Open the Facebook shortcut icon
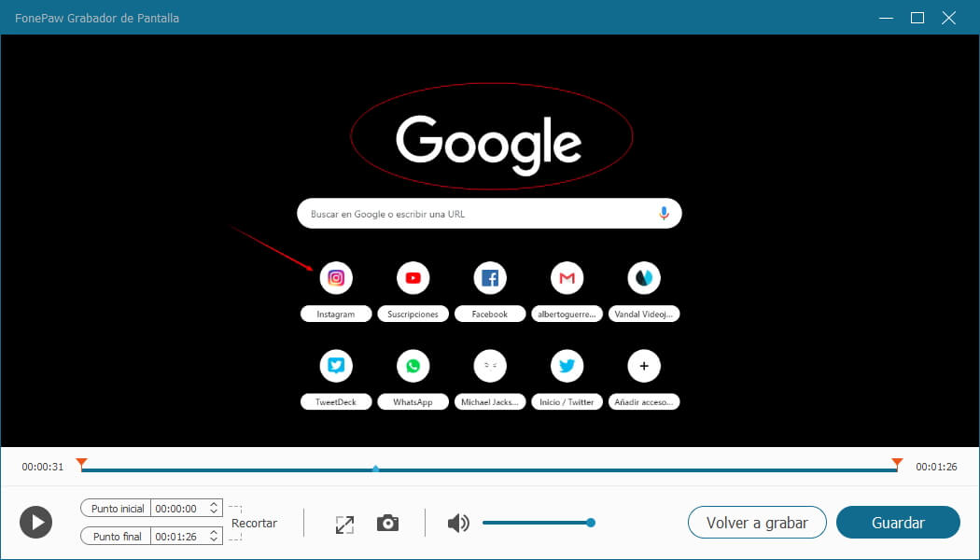The width and height of the screenshot is (980, 560). [x=490, y=277]
